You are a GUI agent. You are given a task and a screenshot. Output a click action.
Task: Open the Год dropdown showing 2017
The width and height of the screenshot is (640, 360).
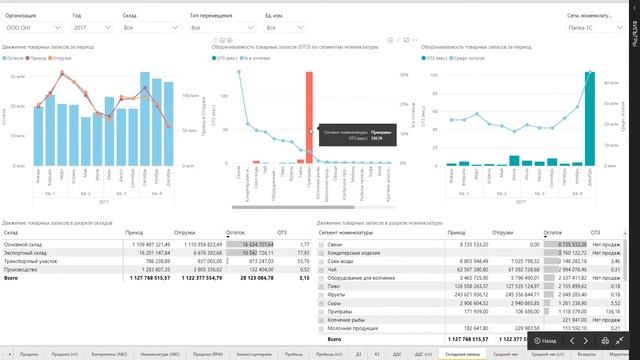coord(92,27)
